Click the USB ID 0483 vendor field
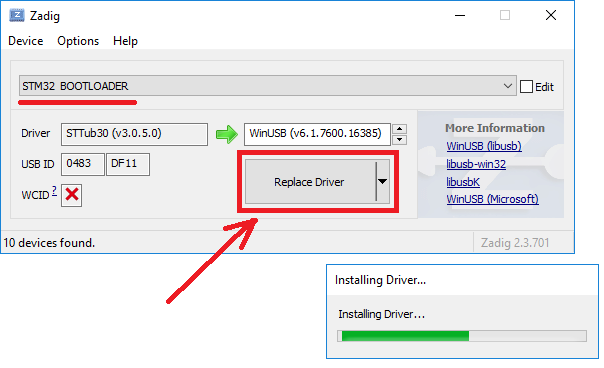 point(82,164)
